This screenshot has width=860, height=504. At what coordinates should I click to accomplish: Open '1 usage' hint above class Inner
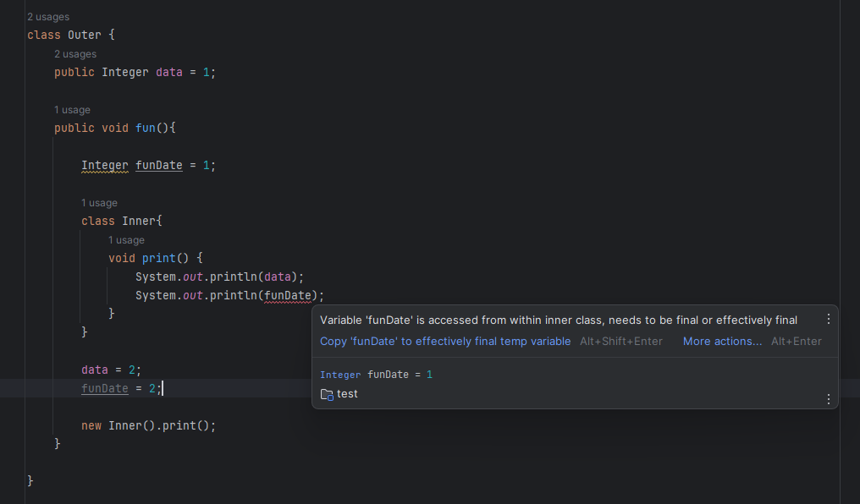point(99,203)
